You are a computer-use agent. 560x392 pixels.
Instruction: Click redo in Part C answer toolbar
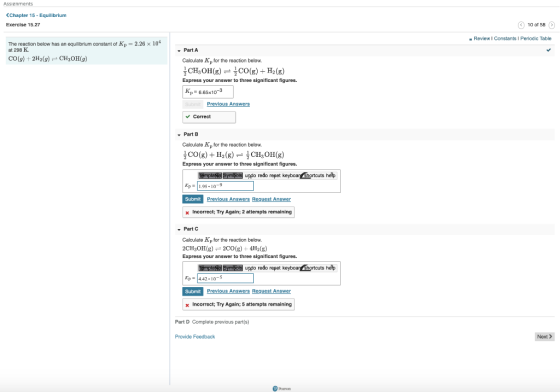pyautogui.click(x=263, y=268)
